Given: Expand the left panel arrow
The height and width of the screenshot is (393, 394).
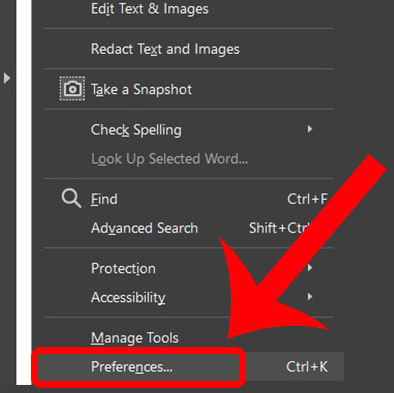Looking at the screenshot, I should (6, 78).
